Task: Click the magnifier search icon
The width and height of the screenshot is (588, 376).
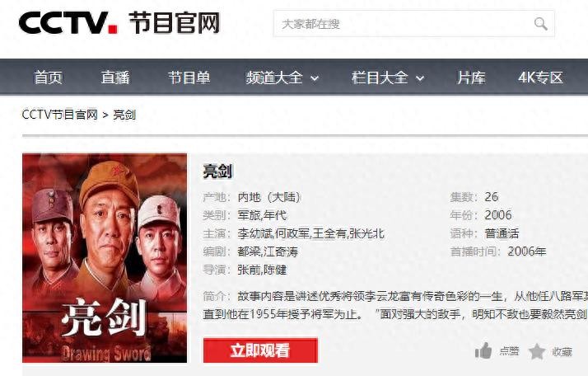Action: (540, 24)
